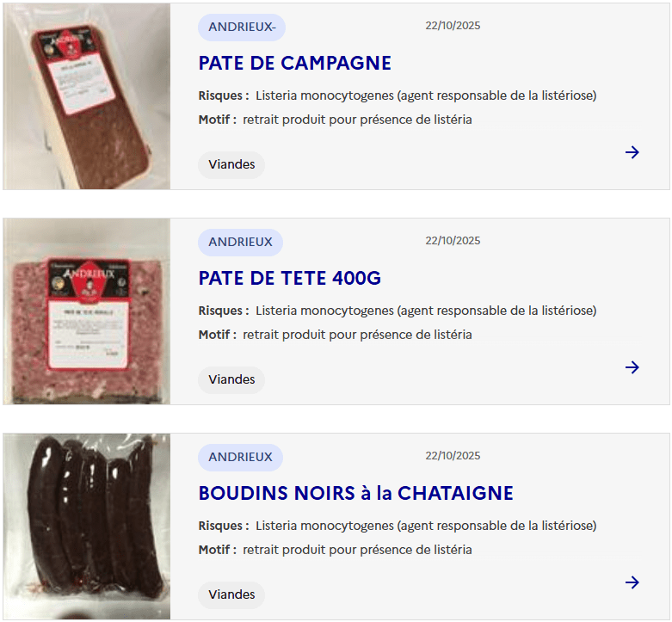Open the PATE DE TETE 400G title link
This screenshot has height=622, width=672.
pyautogui.click(x=289, y=278)
